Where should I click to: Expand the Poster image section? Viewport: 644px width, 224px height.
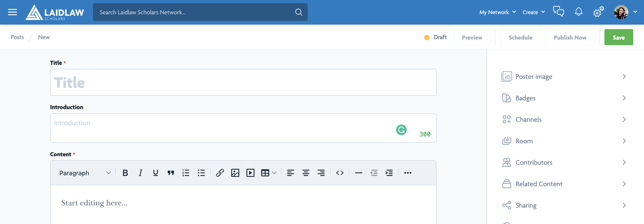point(563,76)
